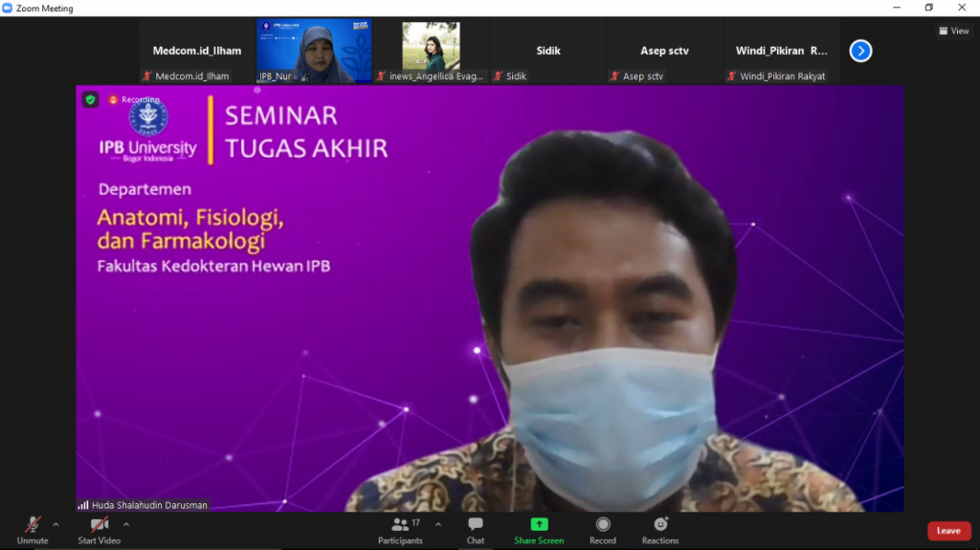Expand participants options arrow beside Participants
This screenshot has height=550, width=980.
click(438, 524)
